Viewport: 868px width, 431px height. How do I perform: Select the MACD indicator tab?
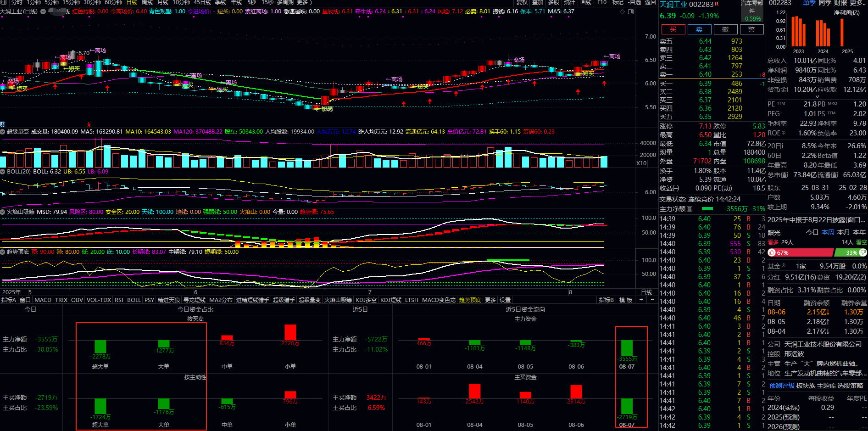[43, 300]
